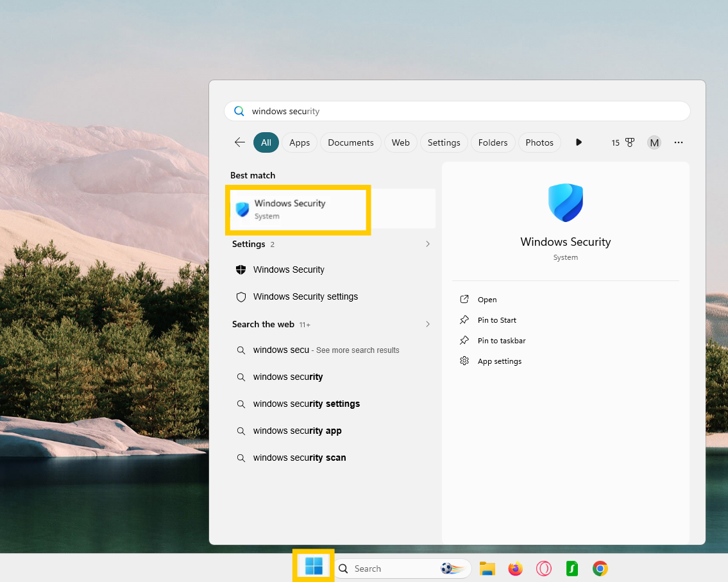Go back using the left arrow

pyautogui.click(x=240, y=142)
